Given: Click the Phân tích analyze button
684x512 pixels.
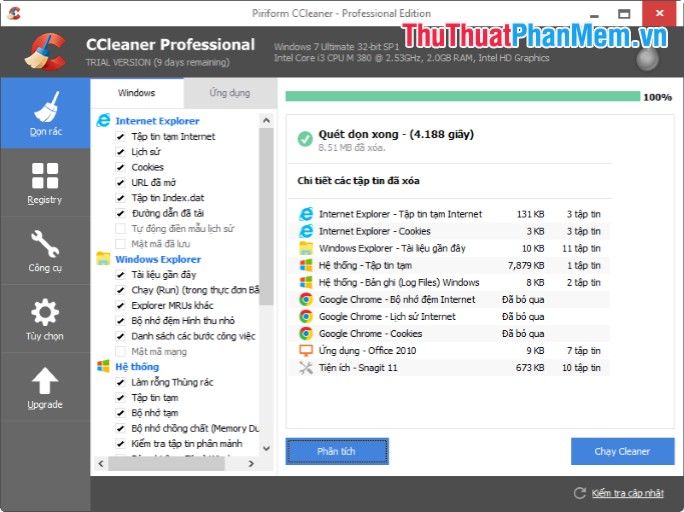Looking at the screenshot, I should [337, 451].
